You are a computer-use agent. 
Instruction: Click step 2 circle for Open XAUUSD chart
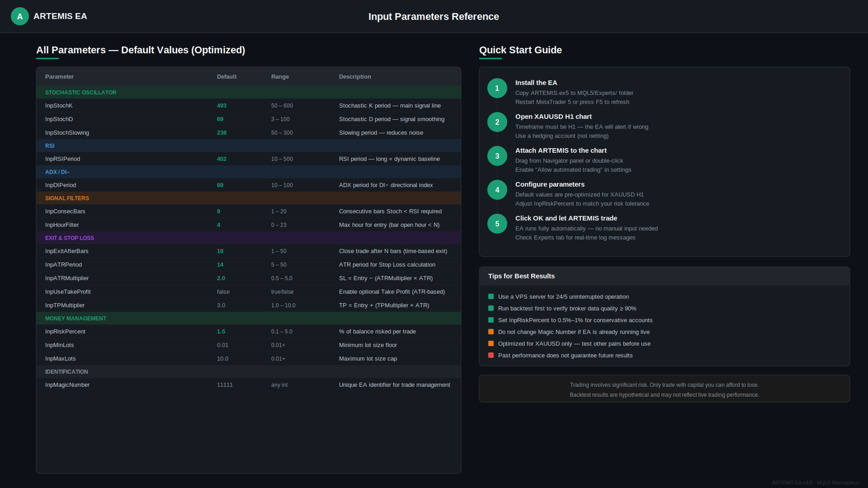coord(497,122)
